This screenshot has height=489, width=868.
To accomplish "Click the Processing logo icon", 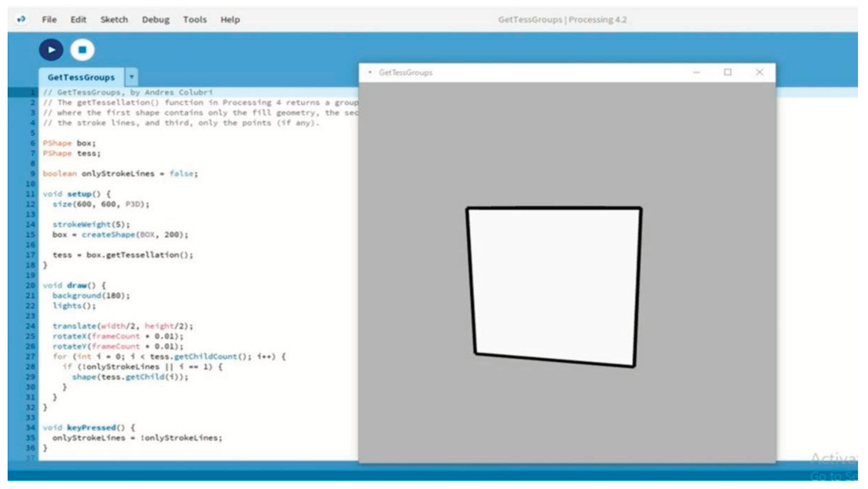I will pos(21,20).
